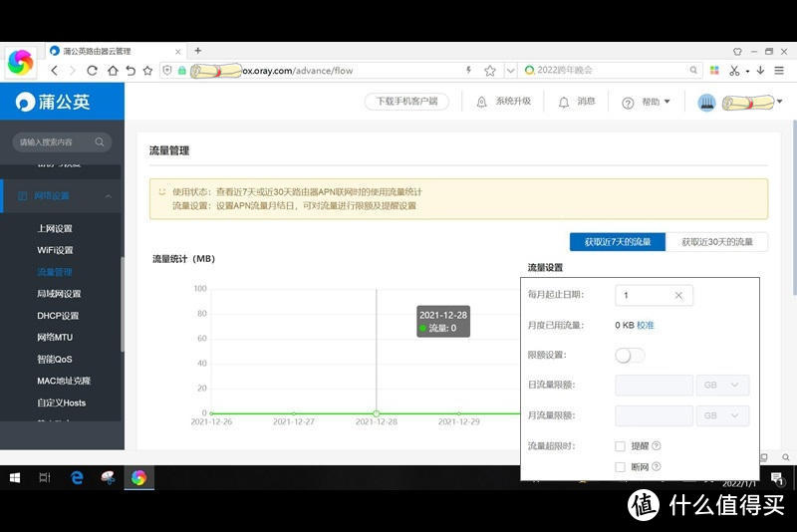Check the 提醒 checkbox

click(x=620, y=446)
